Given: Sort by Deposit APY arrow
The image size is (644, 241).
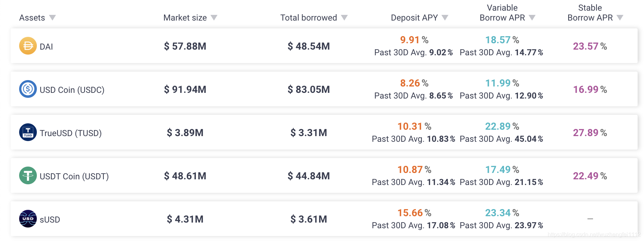Looking at the screenshot, I should [445, 18].
